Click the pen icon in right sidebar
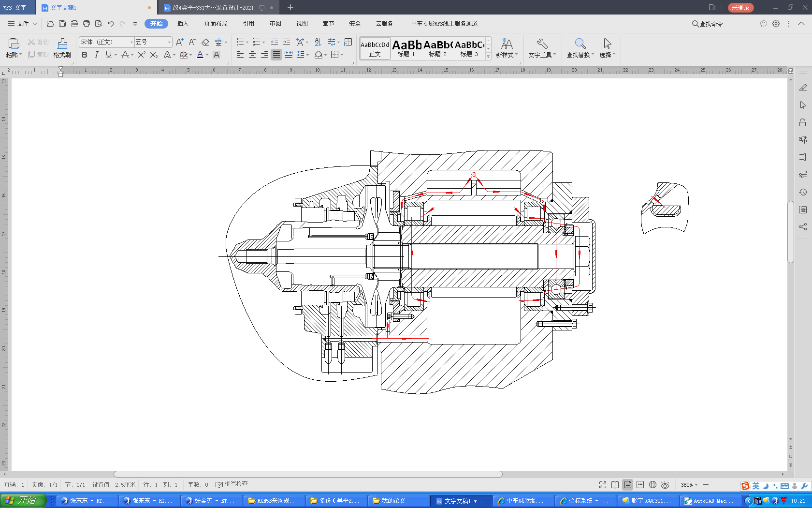This screenshot has height=508, width=812. 803,88
